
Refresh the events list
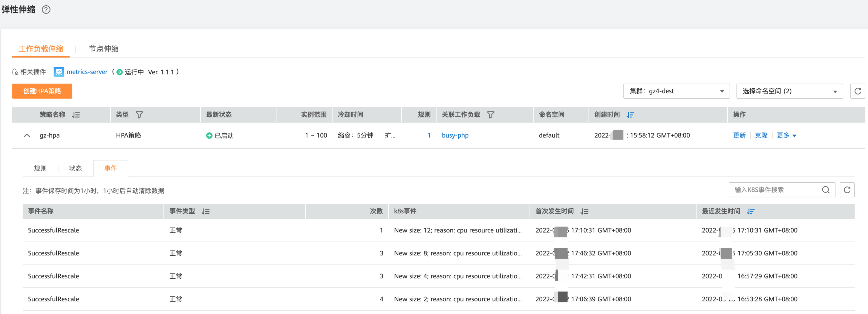point(847,190)
